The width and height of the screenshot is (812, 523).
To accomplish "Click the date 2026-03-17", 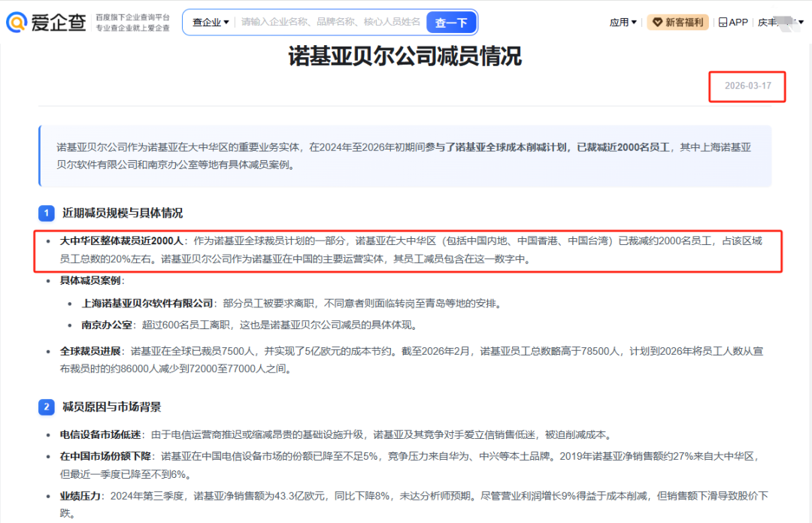I will (x=748, y=86).
